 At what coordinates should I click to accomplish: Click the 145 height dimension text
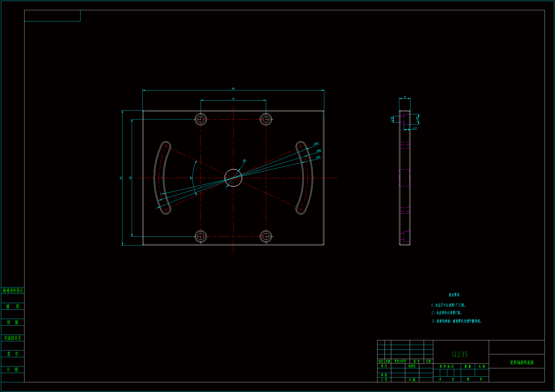[121, 178]
